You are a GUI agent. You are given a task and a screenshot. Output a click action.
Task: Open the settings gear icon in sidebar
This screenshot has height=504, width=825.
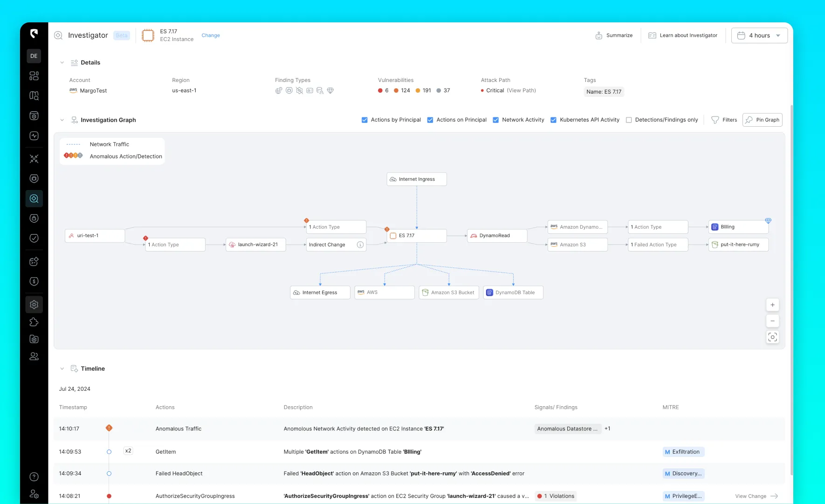point(34,305)
